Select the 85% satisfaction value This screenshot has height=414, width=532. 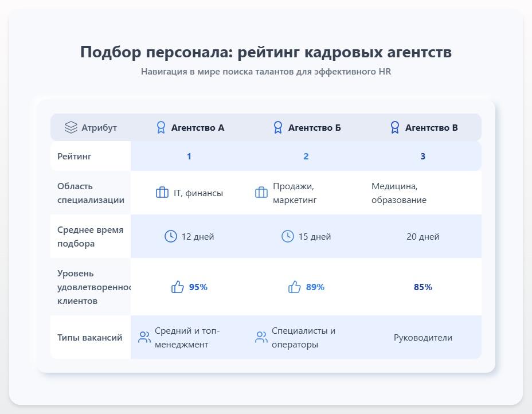click(423, 287)
